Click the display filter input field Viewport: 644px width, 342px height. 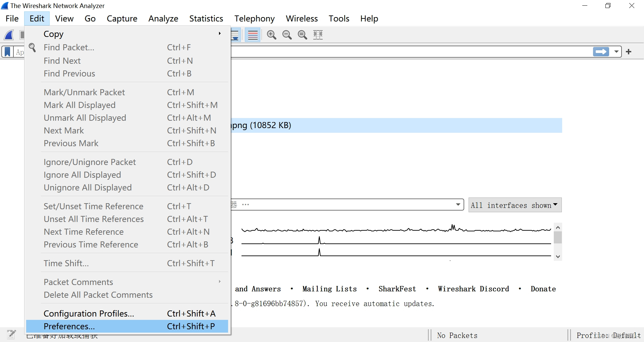pyautogui.click(x=411, y=52)
